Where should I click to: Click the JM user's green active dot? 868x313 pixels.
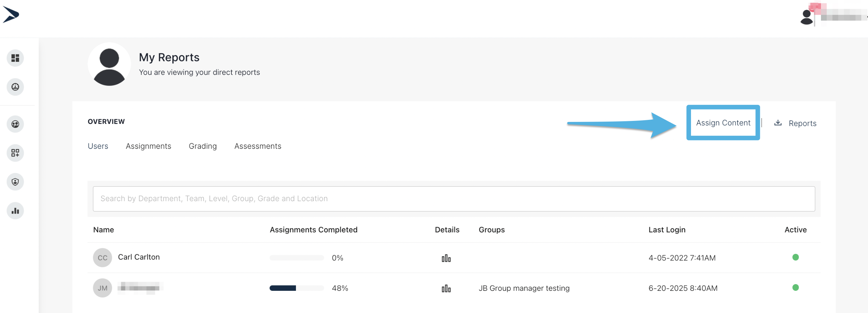point(795,288)
